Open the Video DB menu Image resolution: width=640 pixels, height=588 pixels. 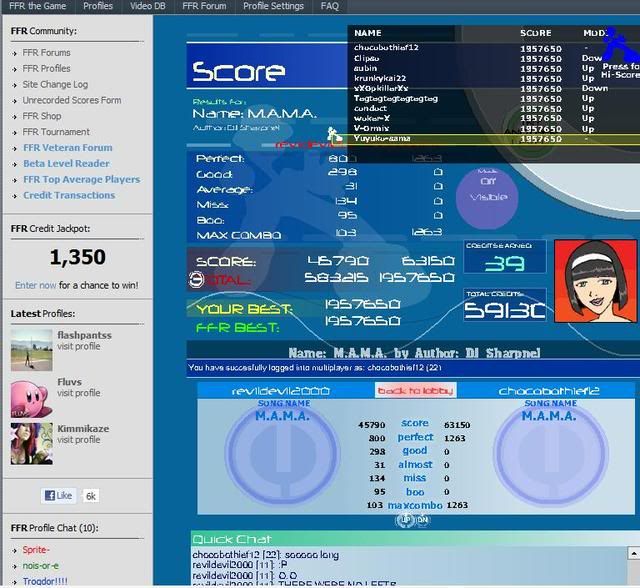tap(148, 6)
